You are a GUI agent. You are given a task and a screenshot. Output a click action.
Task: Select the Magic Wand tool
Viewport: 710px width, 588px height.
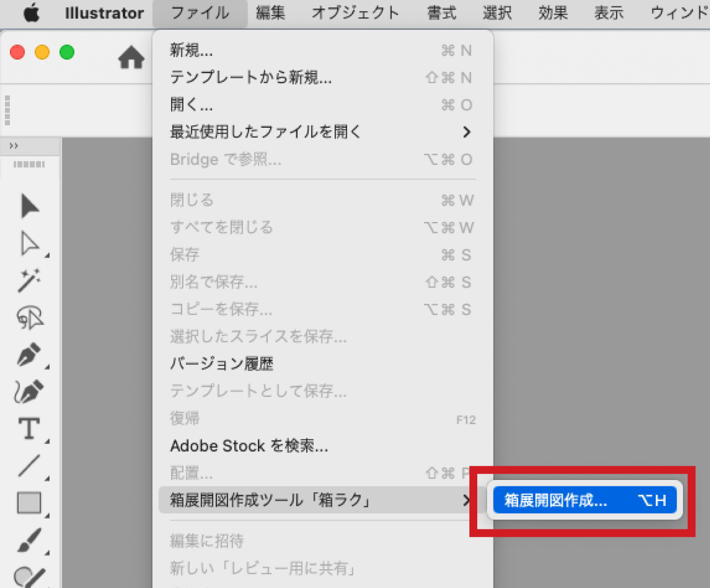[29, 281]
